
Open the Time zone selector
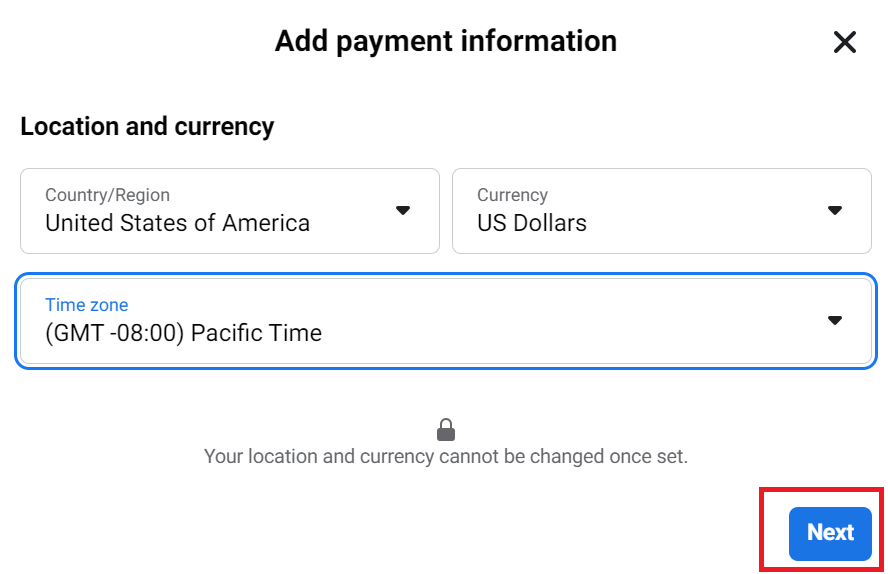446,321
